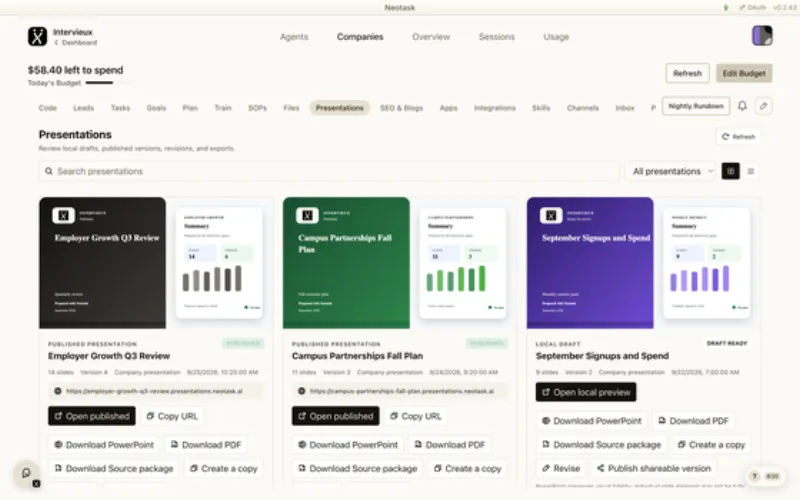Open Campus Partnerships Fall Plan cover thumbnail
This screenshot has width=800, height=500.
click(x=346, y=263)
